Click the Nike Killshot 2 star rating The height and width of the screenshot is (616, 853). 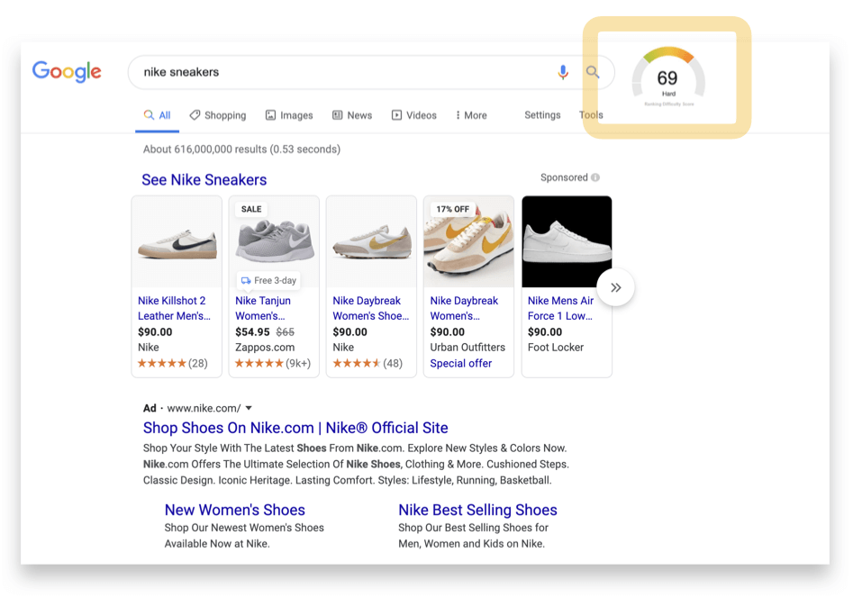[x=162, y=363]
